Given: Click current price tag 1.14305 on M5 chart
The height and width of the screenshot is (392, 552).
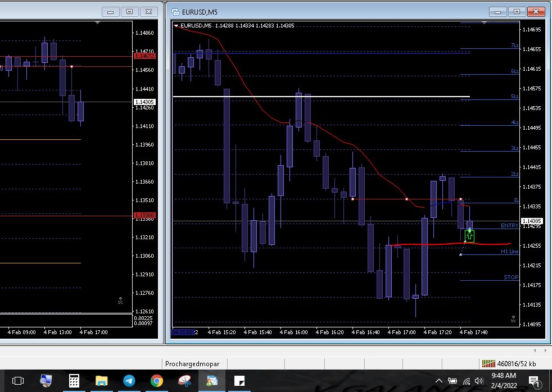Looking at the screenshot, I should coord(532,221).
